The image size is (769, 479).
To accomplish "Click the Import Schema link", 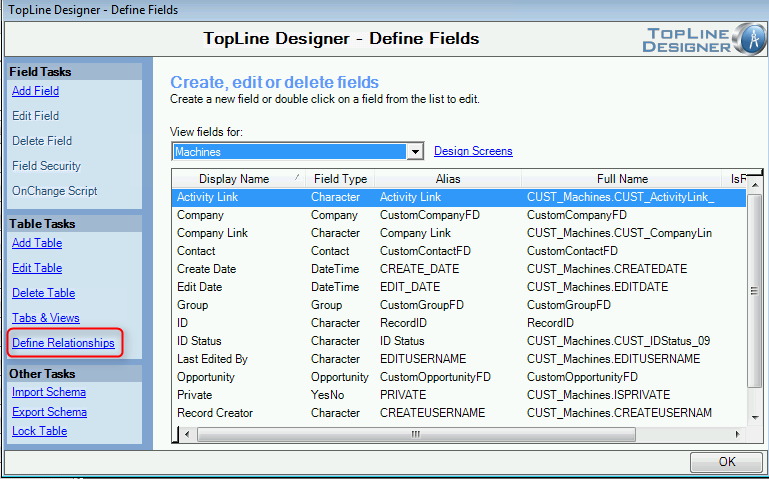I will click(49, 393).
